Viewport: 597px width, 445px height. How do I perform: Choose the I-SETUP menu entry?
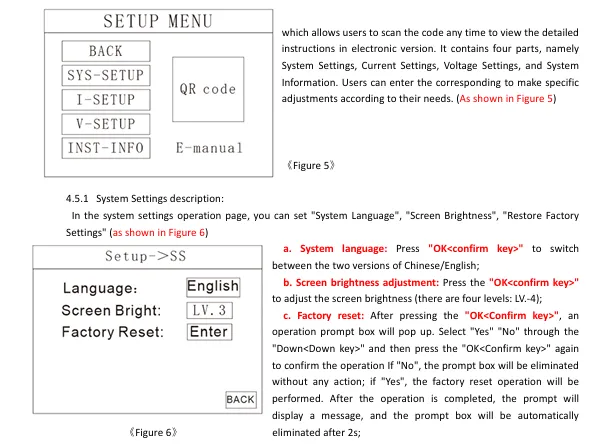pos(106,100)
